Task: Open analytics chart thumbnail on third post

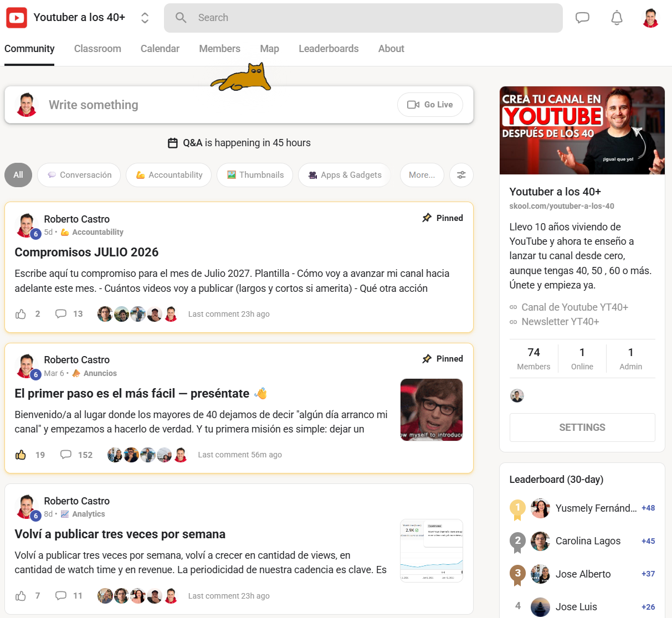Action: (432, 550)
